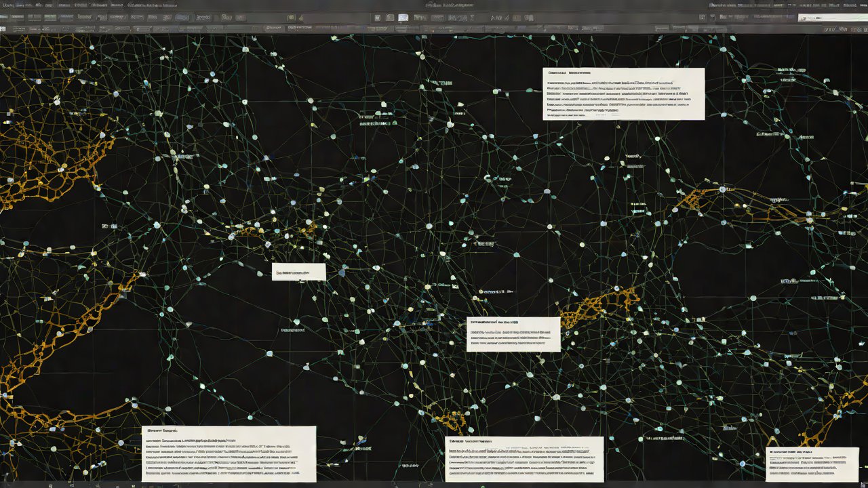The image size is (868, 488).
Task: Click the annotation panel at bottom center
Action: [x=524, y=459]
